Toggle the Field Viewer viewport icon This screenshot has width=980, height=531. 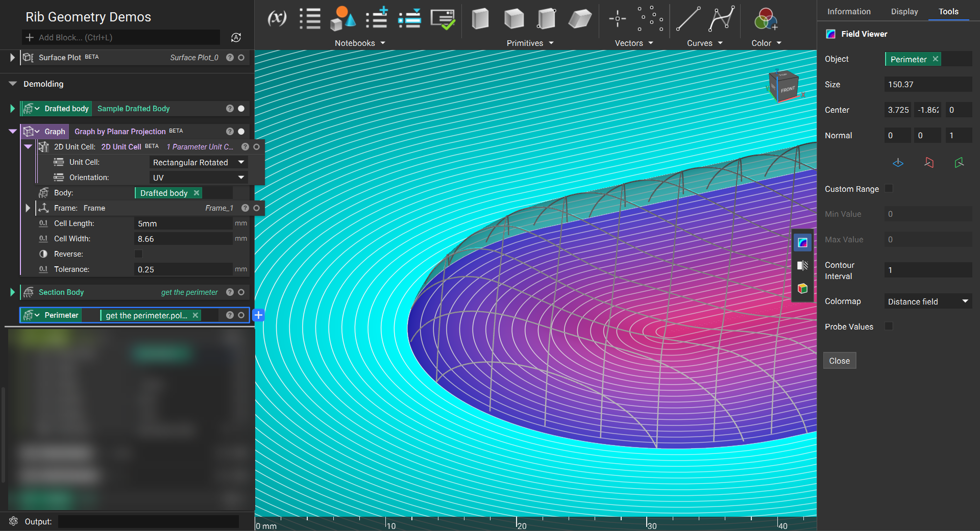tap(802, 243)
